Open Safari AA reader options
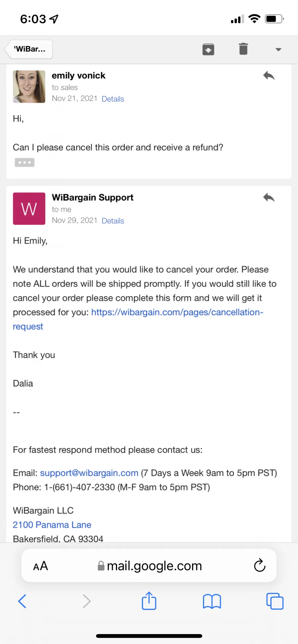Image resolution: width=298 pixels, height=644 pixels. [41, 566]
